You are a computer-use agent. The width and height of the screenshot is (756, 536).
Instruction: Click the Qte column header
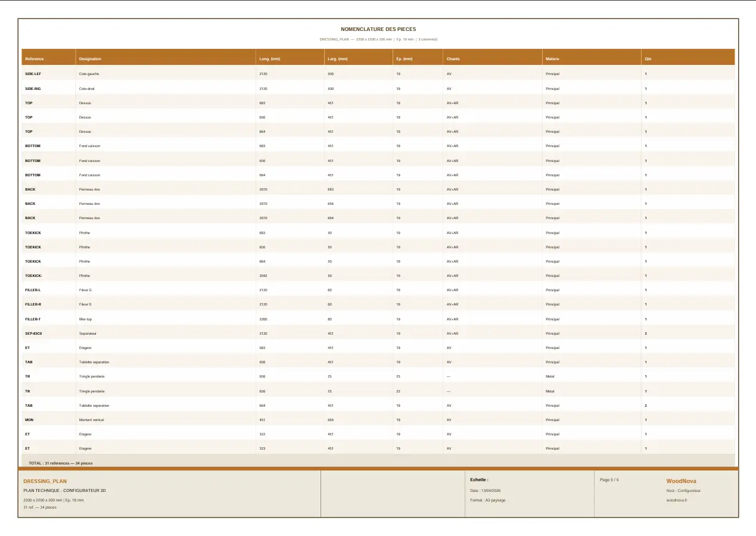point(648,58)
